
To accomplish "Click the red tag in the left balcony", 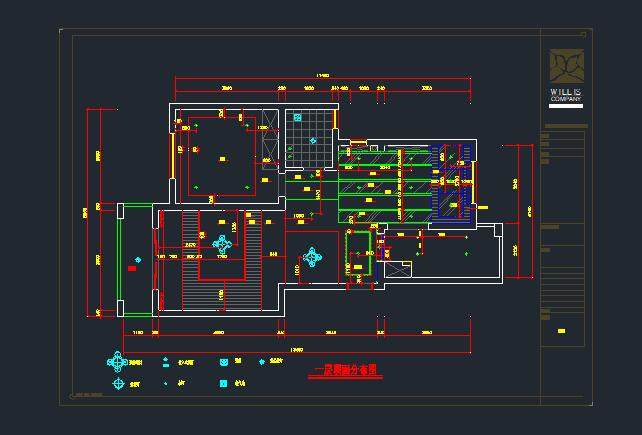I will [132, 267].
